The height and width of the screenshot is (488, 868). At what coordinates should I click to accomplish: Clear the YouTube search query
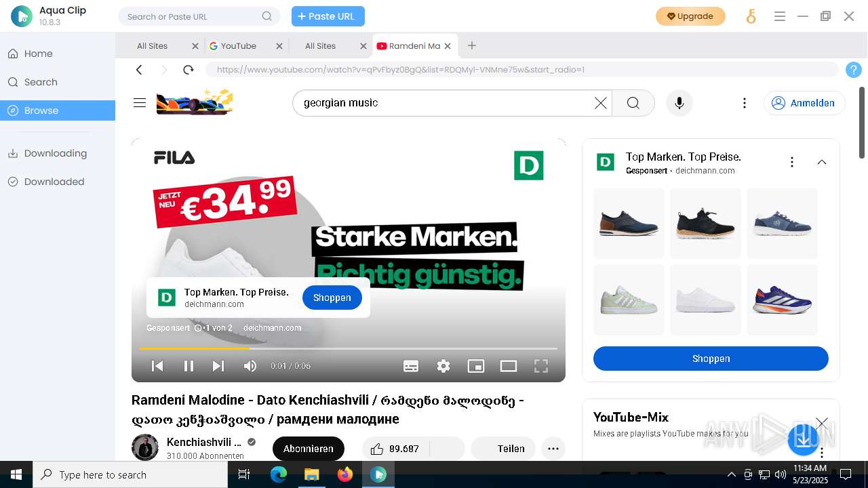(x=601, y=103)
